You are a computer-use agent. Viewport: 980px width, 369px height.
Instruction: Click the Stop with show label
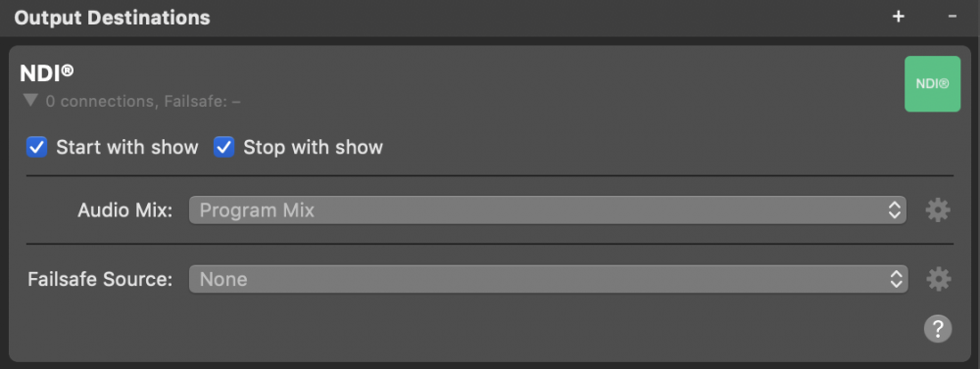(314, 148)
